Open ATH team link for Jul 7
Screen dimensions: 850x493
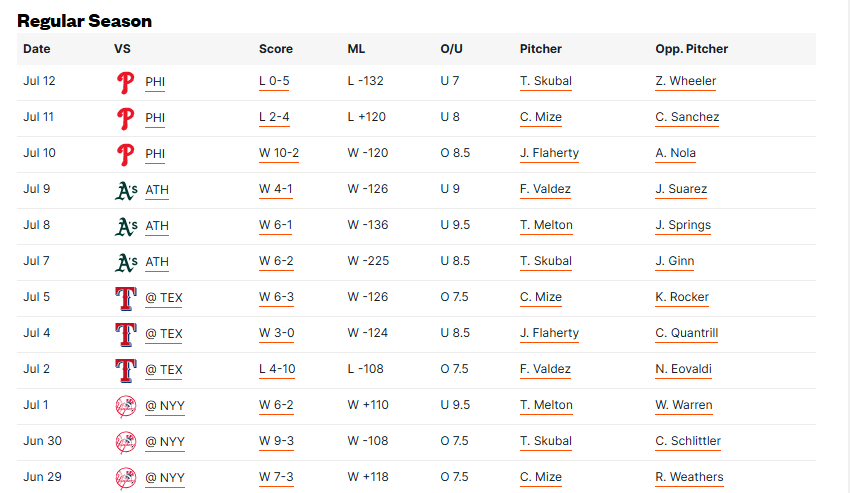(x=157, y=262)
